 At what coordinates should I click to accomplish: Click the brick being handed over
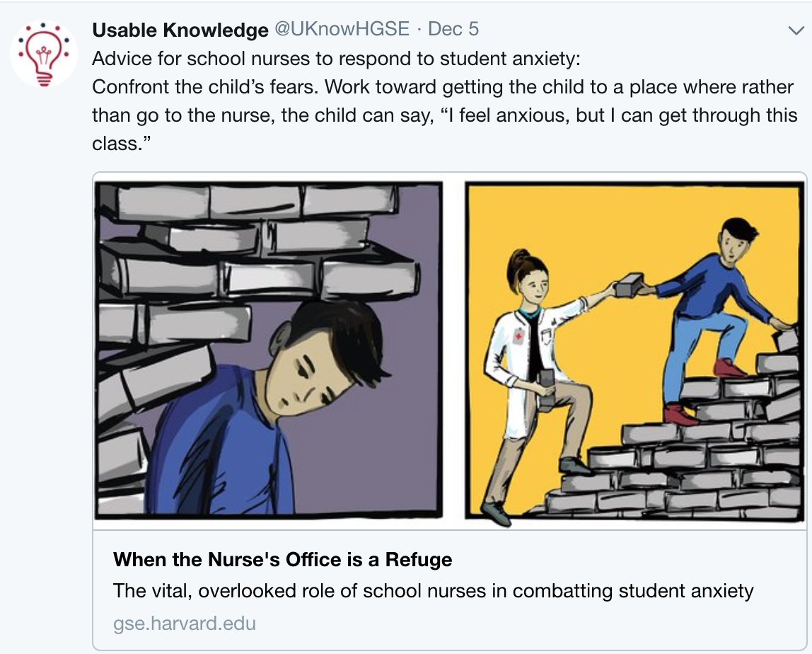(628, 284)
